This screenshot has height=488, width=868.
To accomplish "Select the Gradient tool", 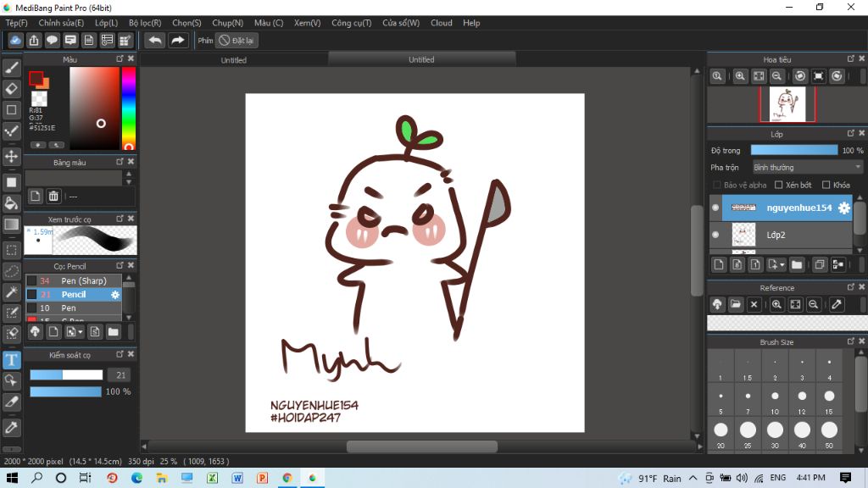I will (12, 224).
